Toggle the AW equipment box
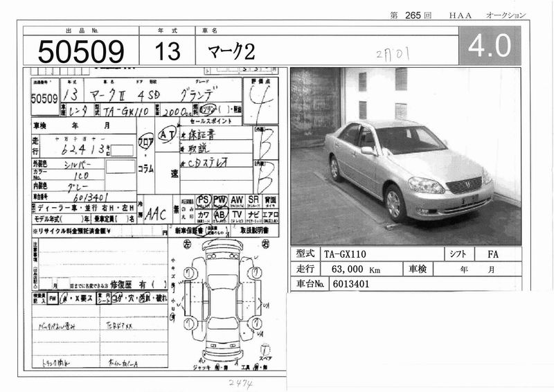 [237, 202]
